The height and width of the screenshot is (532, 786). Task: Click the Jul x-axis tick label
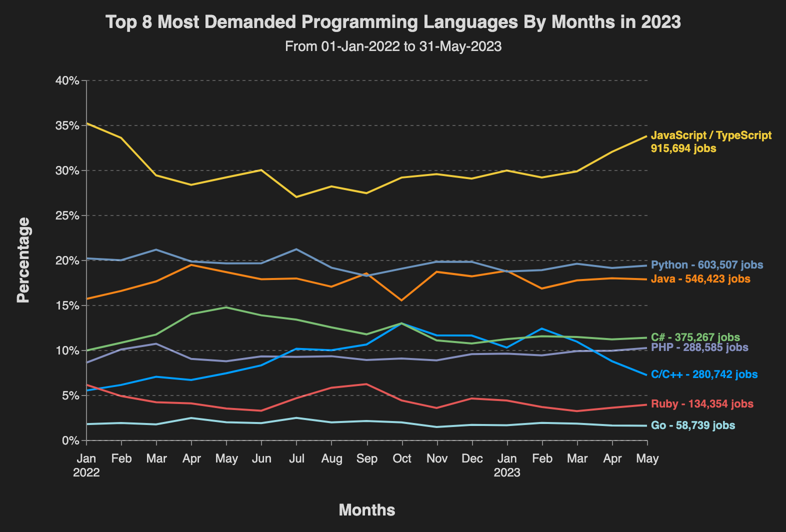pos(297,458)
